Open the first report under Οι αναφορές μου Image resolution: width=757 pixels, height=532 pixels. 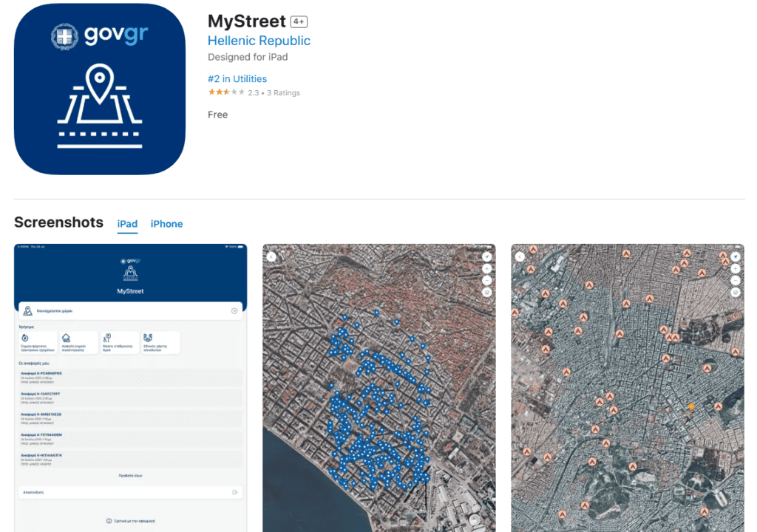click(130, 378)
